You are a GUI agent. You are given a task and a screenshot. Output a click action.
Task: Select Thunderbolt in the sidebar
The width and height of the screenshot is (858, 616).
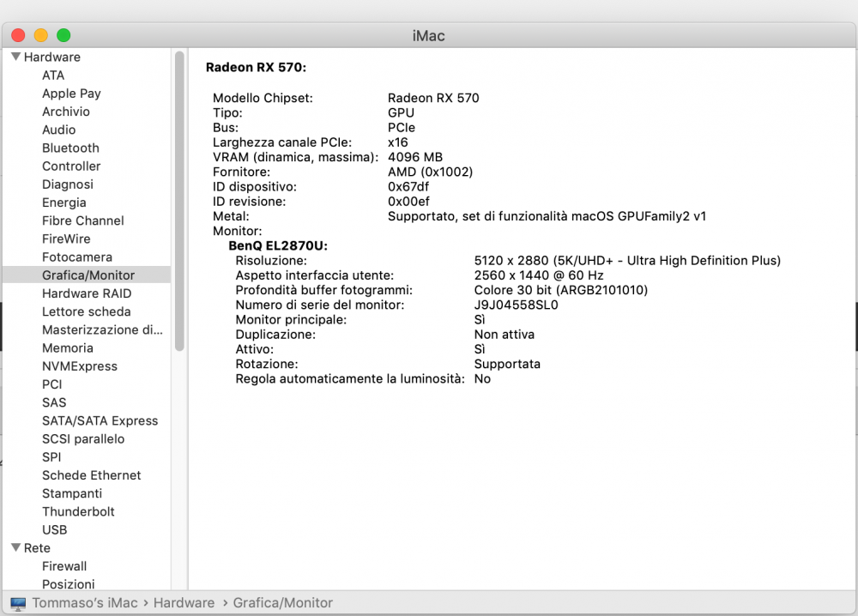[78, 511]
